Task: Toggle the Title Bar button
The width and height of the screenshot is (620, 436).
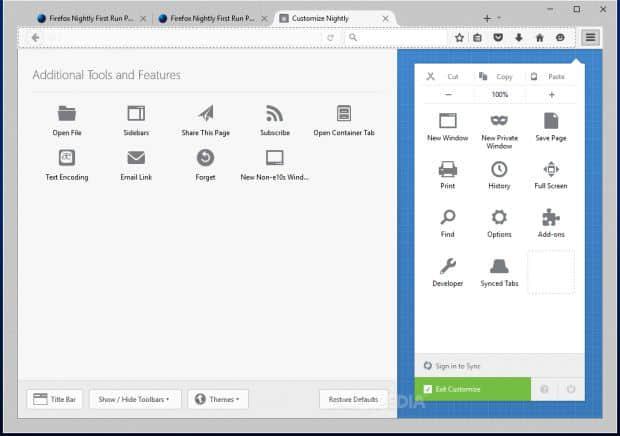Action: (x=55, y=399)
